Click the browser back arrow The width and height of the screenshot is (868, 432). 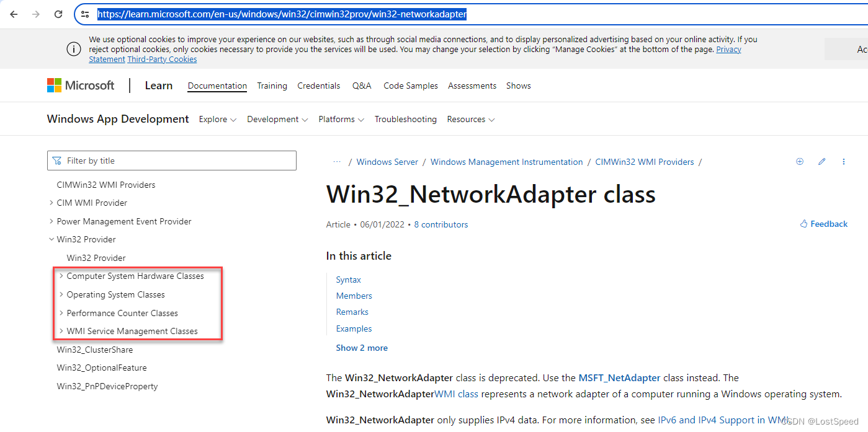(x=14, y=14)
